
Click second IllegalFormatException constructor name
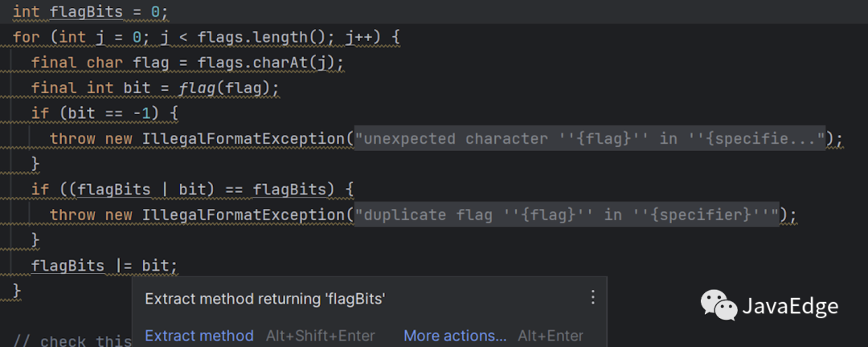coord(244,214)
